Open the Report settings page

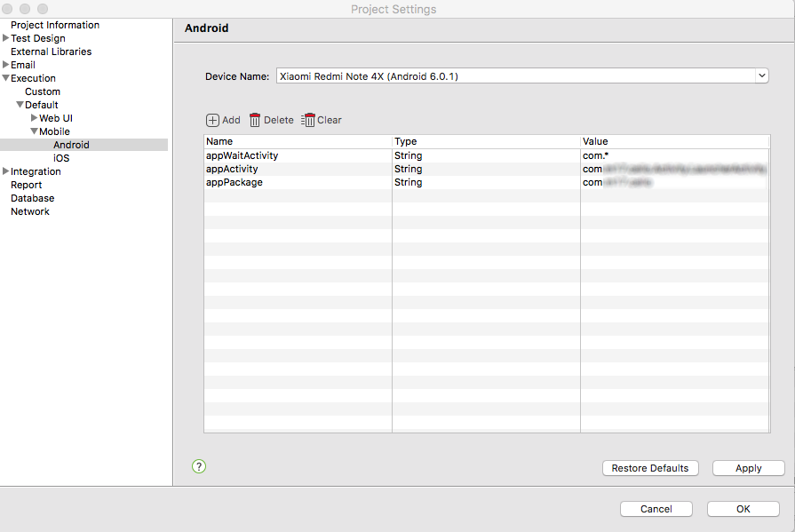tap(27, 185)
